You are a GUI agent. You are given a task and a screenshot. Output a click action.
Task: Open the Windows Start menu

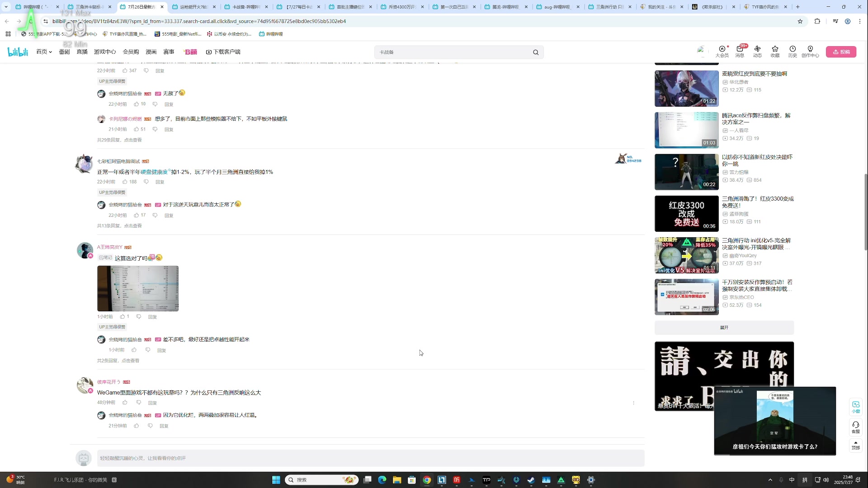pyautogui.click(x=276, y=480)
